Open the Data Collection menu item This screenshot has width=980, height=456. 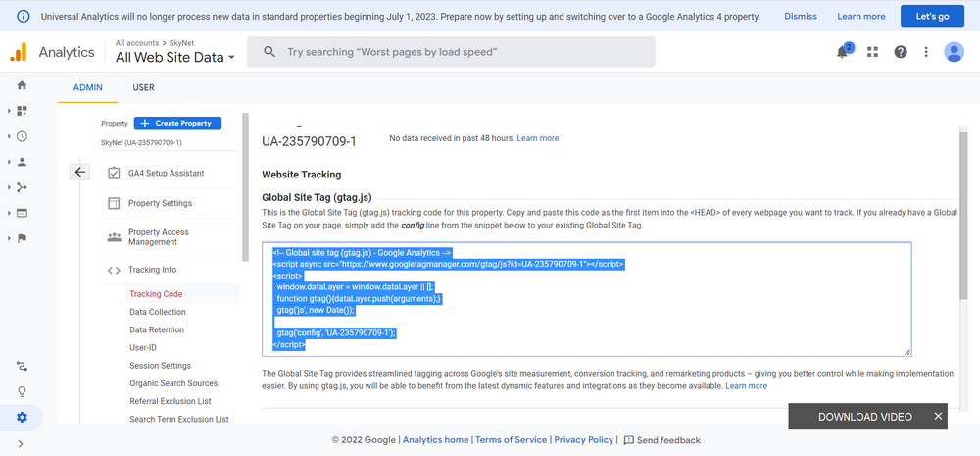click(x=158, y=312)
